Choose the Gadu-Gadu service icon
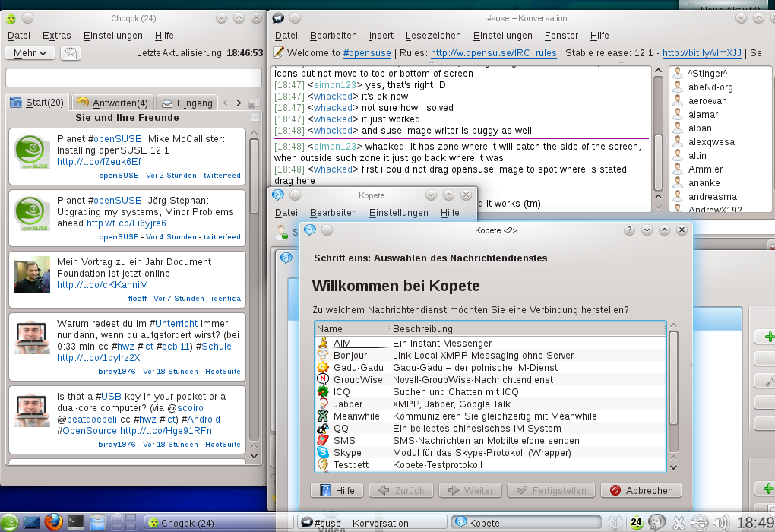Viewport: 775px width, 532px height. [323, 367]
